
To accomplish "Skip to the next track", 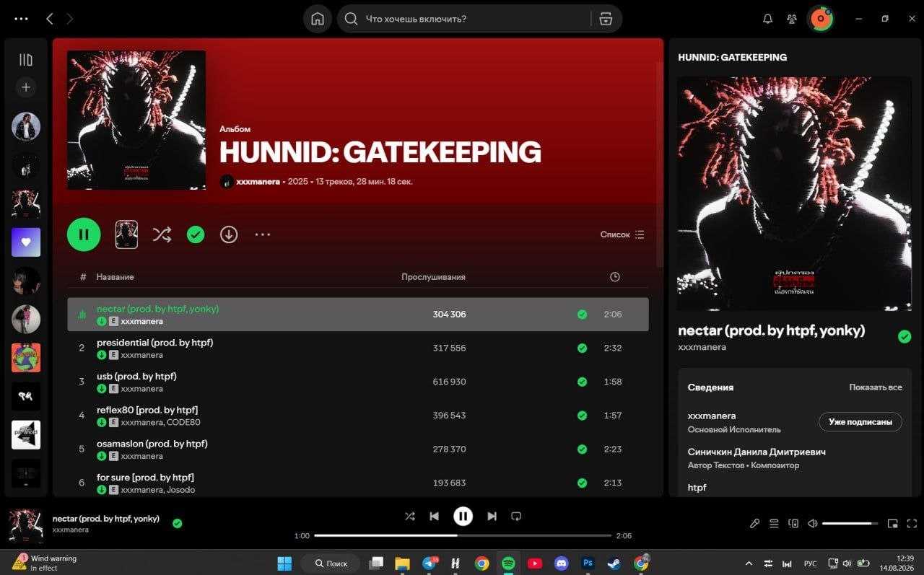I will click(x=492, y=516).
